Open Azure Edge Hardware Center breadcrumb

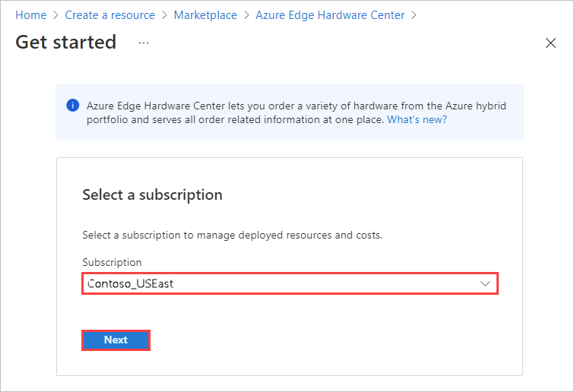point(330,15)
